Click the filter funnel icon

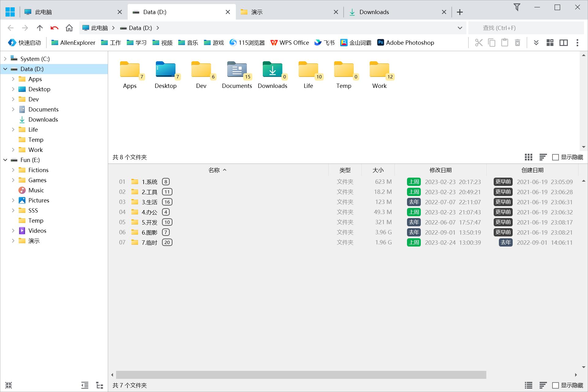(x=517, y=7)
